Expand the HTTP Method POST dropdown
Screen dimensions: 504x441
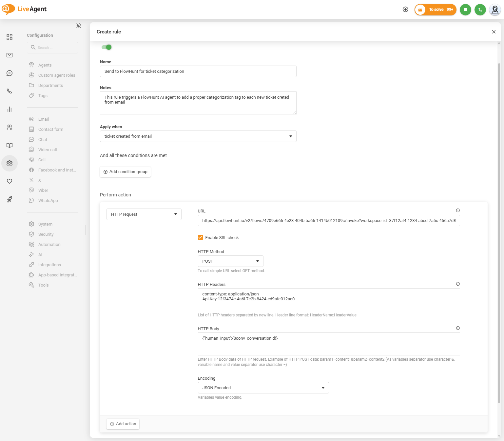tap(230, 261)
